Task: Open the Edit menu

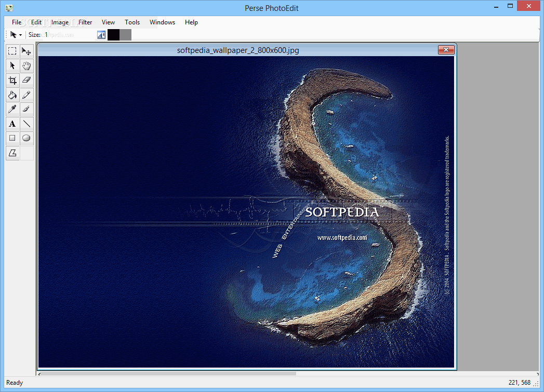Action: pyautogui.click(x=36, y=22)
